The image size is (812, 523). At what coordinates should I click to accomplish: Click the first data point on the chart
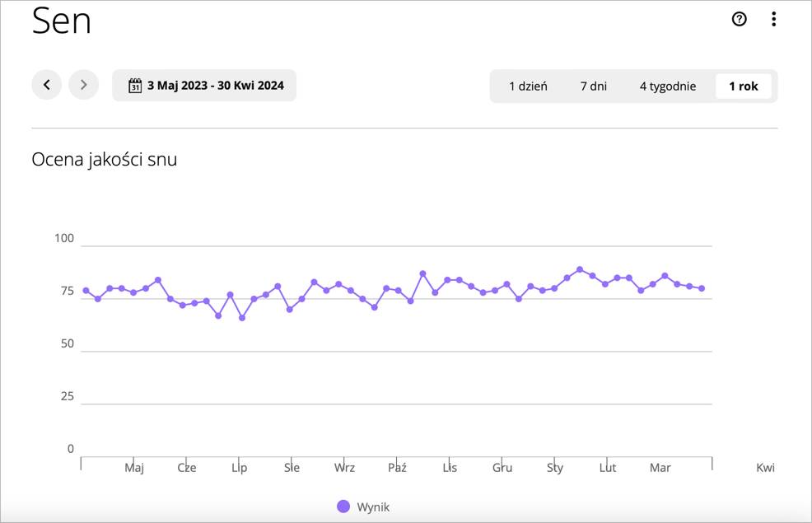[86, 291]
